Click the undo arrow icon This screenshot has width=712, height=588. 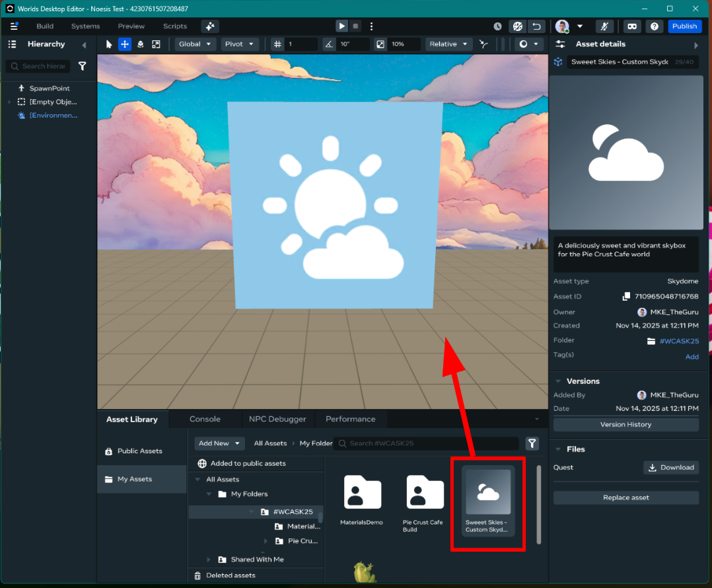coord(536,26)
